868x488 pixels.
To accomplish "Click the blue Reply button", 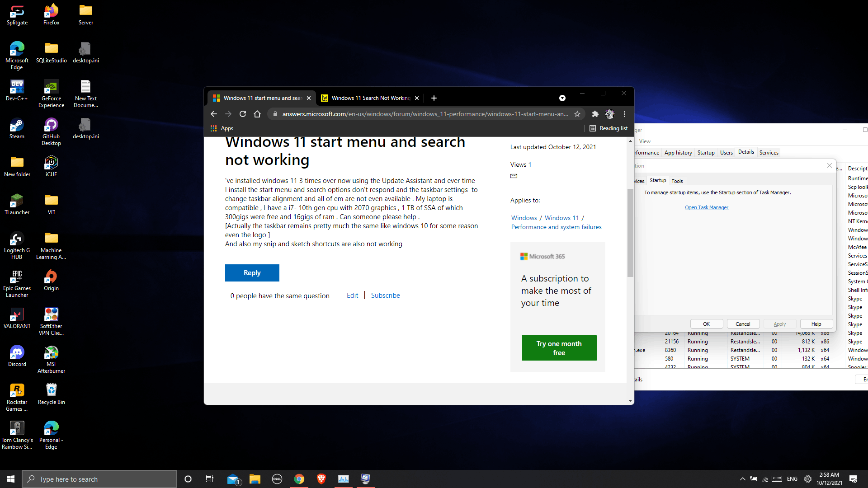I will click(252, 273).
